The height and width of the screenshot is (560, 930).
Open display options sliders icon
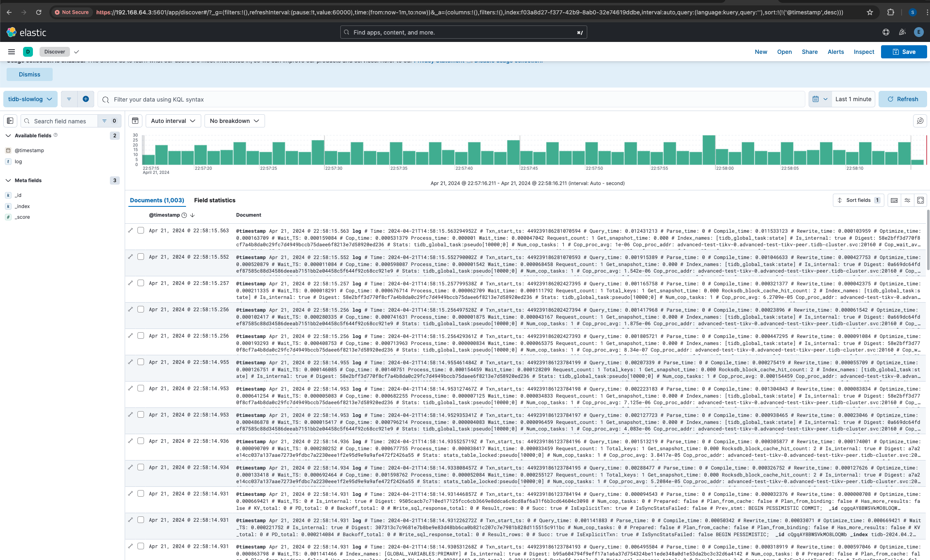[x=907, y=200]
